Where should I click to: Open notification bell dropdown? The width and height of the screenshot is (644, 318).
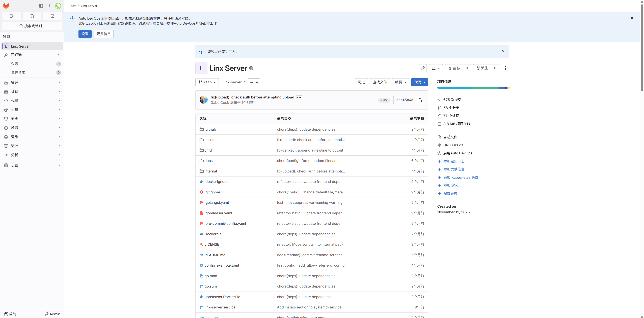click(436, 68)
